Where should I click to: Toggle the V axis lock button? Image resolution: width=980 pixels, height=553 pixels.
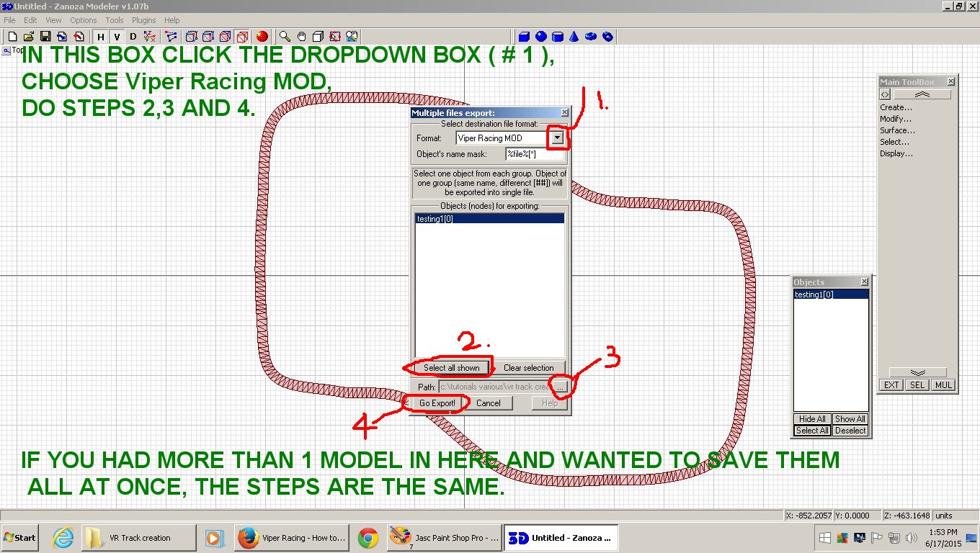click(117, 36)
